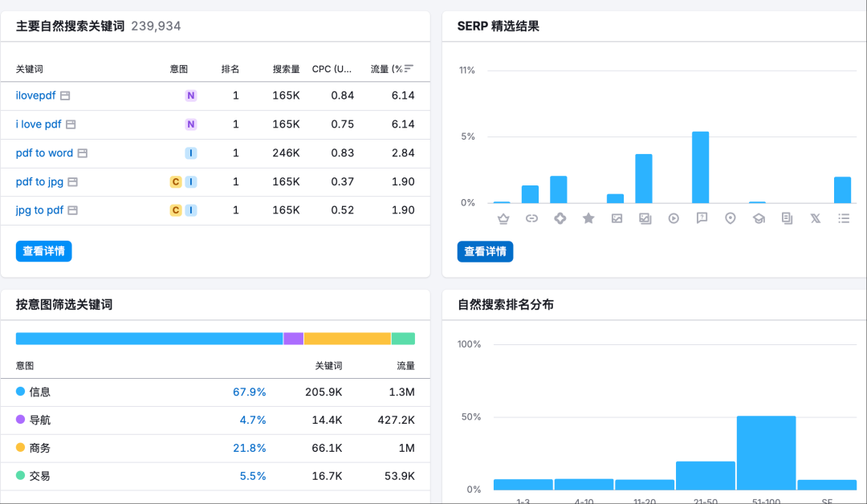This screenshot has width=867, height=504.
Task: Click the I intent badge for jpg to pdf
Action: 191,210
